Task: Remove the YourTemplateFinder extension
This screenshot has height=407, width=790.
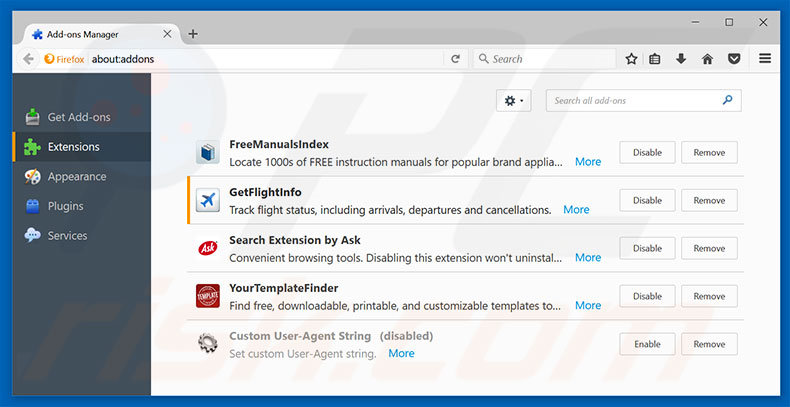Action: tap(709, 296)
